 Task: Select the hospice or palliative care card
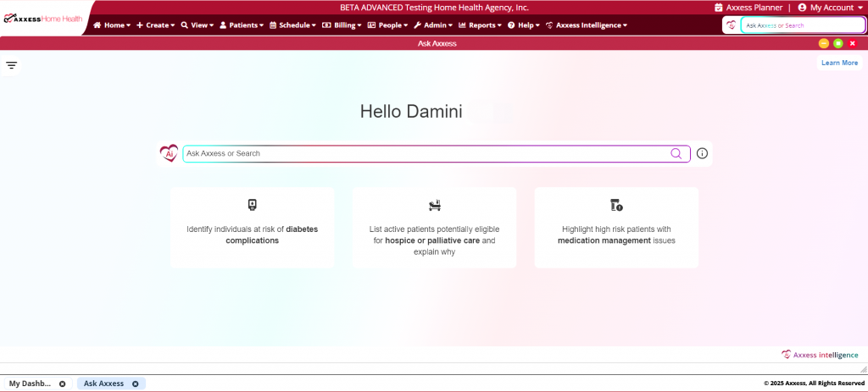(435, 227)
